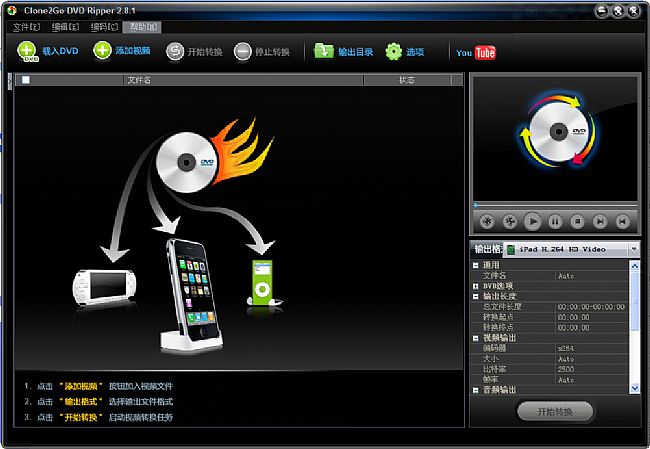Click the large 开始转换 button at bottom right
650x449 pixels.
coord(555,412)
